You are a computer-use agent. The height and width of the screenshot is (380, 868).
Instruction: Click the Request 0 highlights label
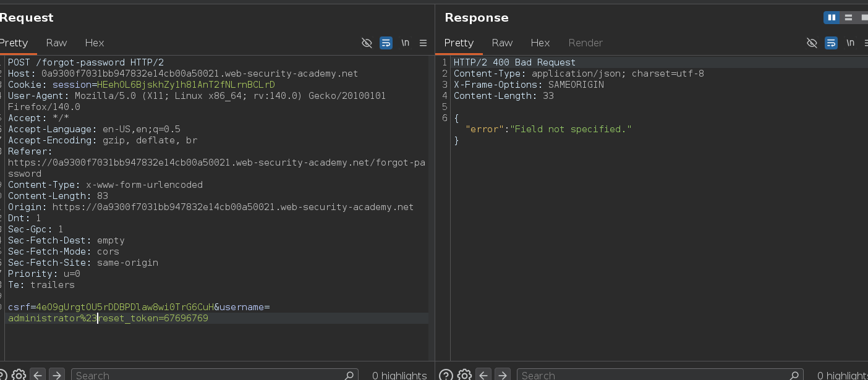[x=399, y=375]
